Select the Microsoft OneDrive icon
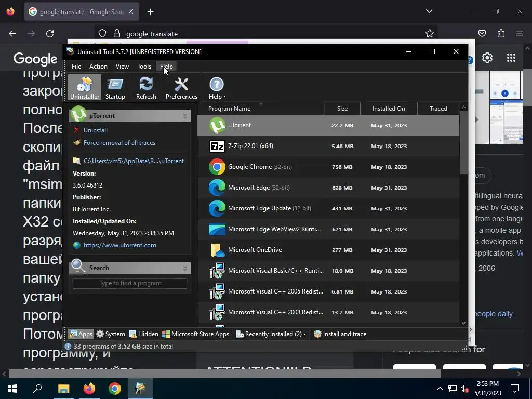This screenshot has width=532, height=399. pyautogui.click(x=217, y=250)
